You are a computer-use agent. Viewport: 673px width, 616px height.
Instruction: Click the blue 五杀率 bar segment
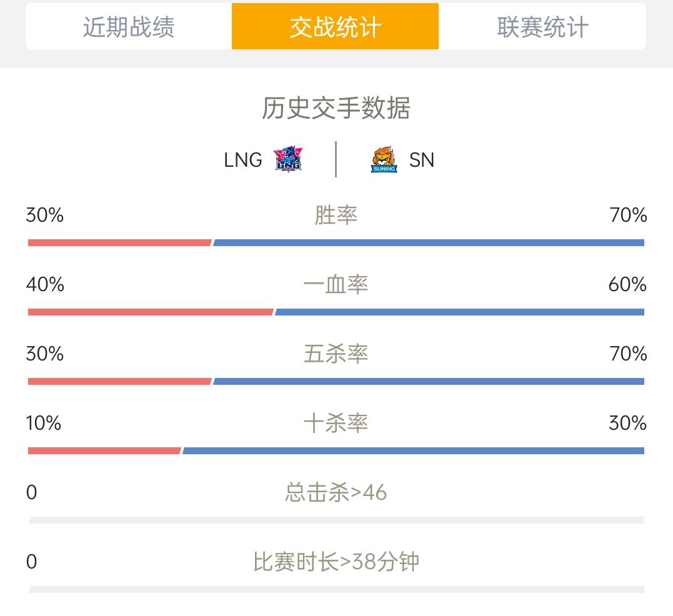pyautogui.click(x=429, y=381)
